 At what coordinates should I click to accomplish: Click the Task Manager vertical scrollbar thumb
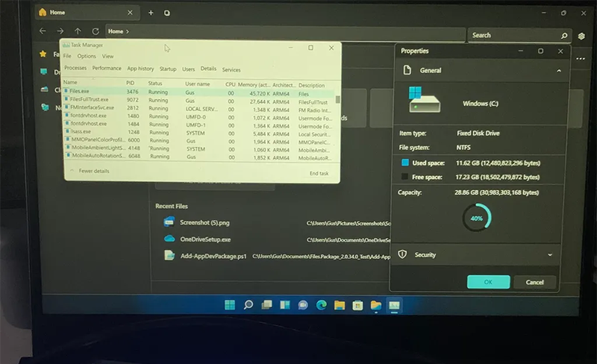337,99
